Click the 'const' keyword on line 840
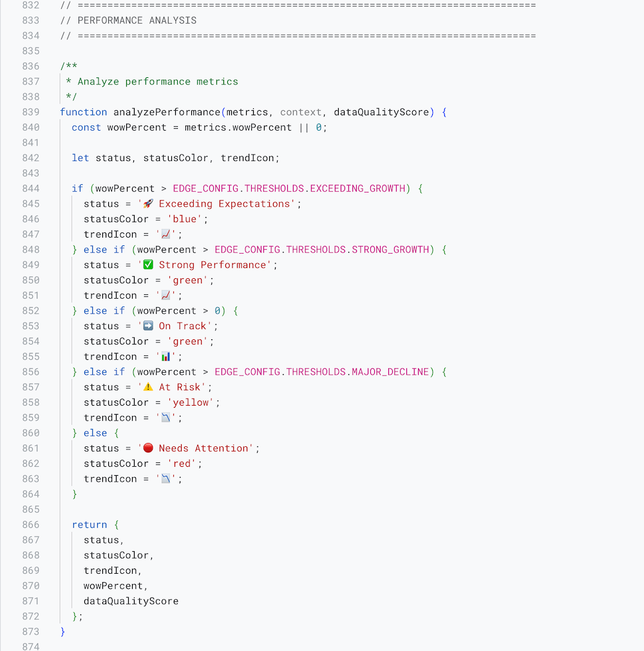Screen dimensions: 644x651 (86, 127)
